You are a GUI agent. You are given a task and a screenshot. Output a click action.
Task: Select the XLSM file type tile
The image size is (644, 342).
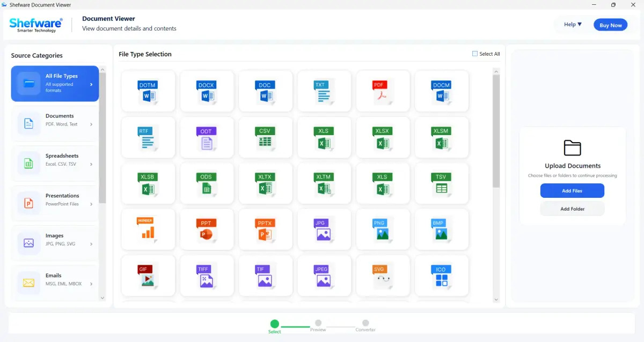[x=442, y=138]
